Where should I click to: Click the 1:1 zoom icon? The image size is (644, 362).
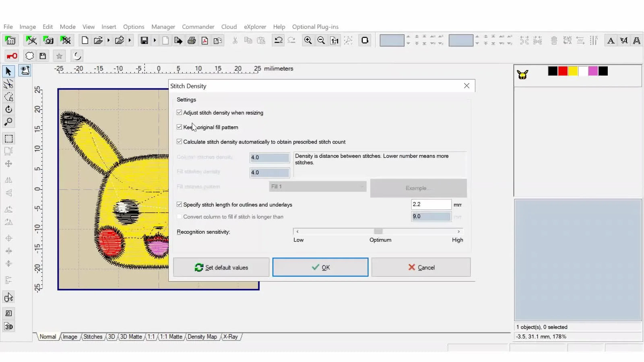(334, 40)
